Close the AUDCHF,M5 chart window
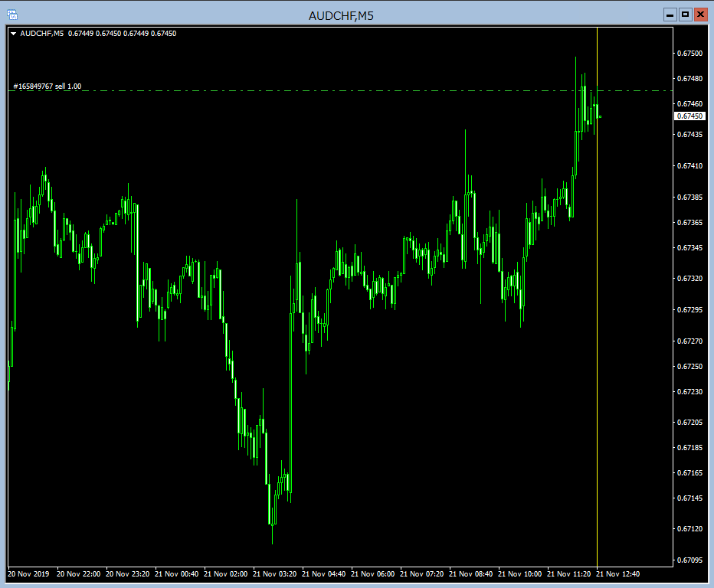 pyautogui.click(x=700, y=15)
